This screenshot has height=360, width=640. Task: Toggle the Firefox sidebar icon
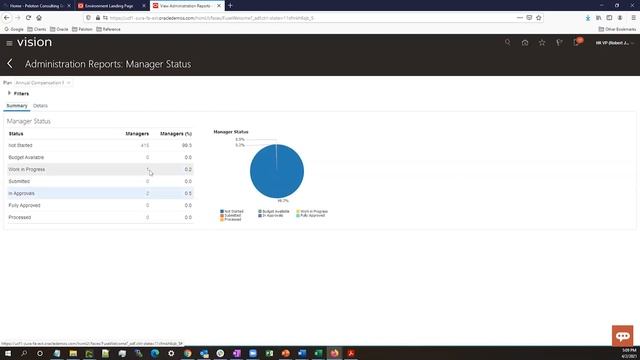tap(609, 18)
